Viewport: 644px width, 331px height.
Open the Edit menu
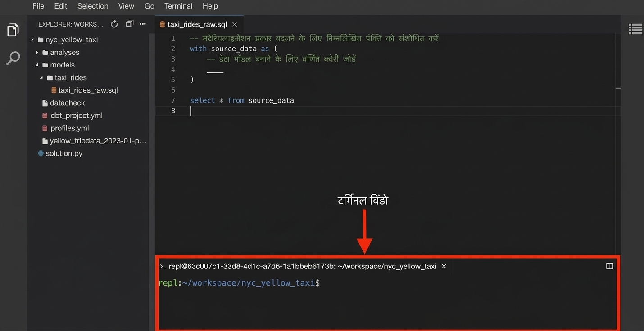[x=60, y=6]
